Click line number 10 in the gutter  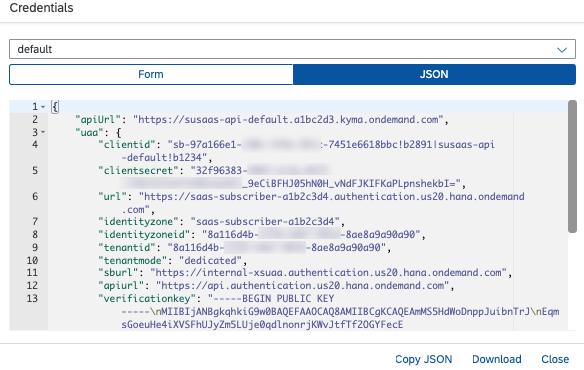coord(32,260)
